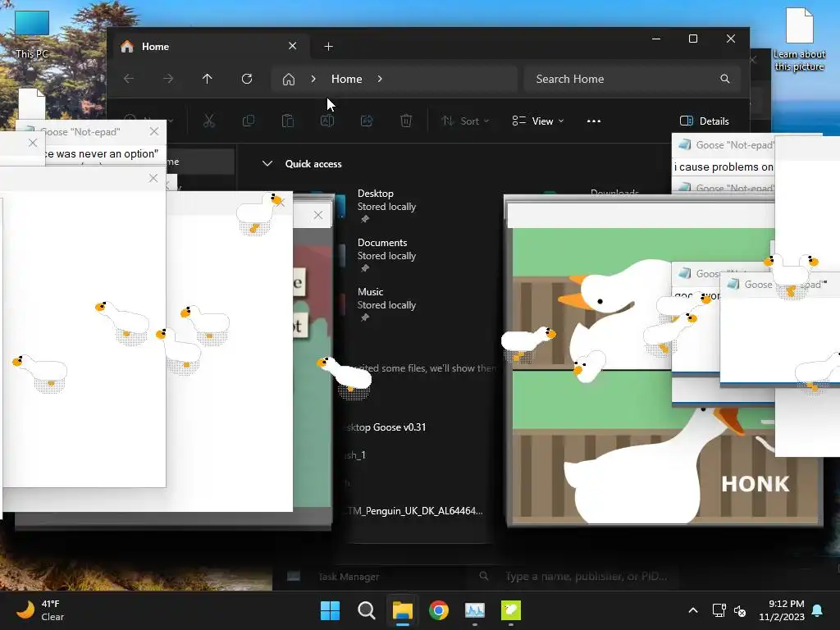The image size is (840, 630).
Task: Select the Desktop folder entry
Action: pos(386,206)
